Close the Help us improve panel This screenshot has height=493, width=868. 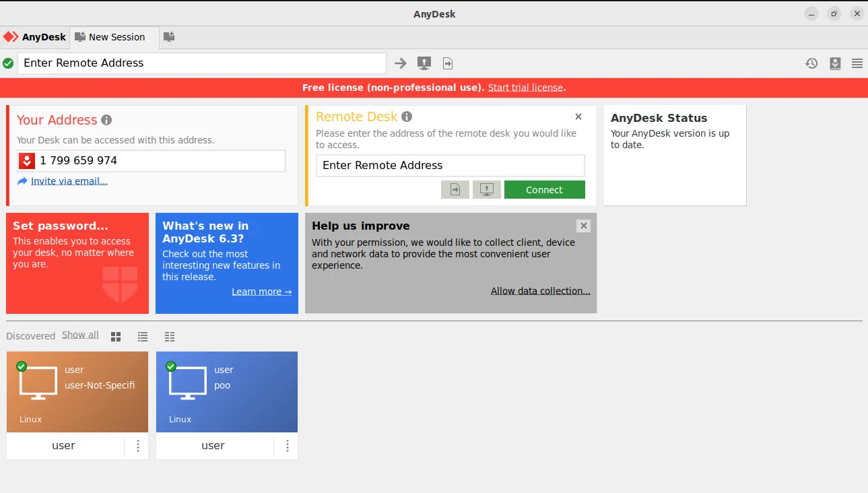coord(584,226)
